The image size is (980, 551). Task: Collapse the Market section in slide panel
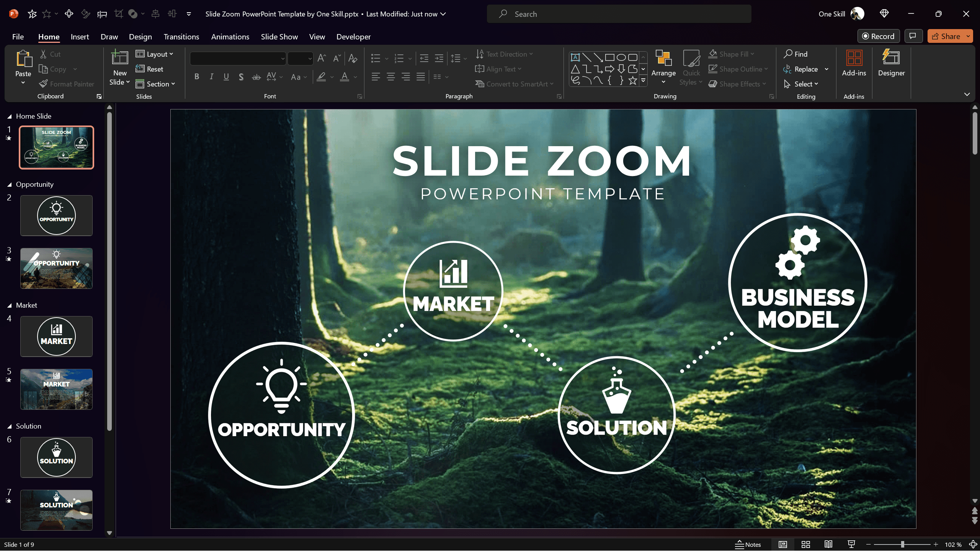tap(9, 305)
